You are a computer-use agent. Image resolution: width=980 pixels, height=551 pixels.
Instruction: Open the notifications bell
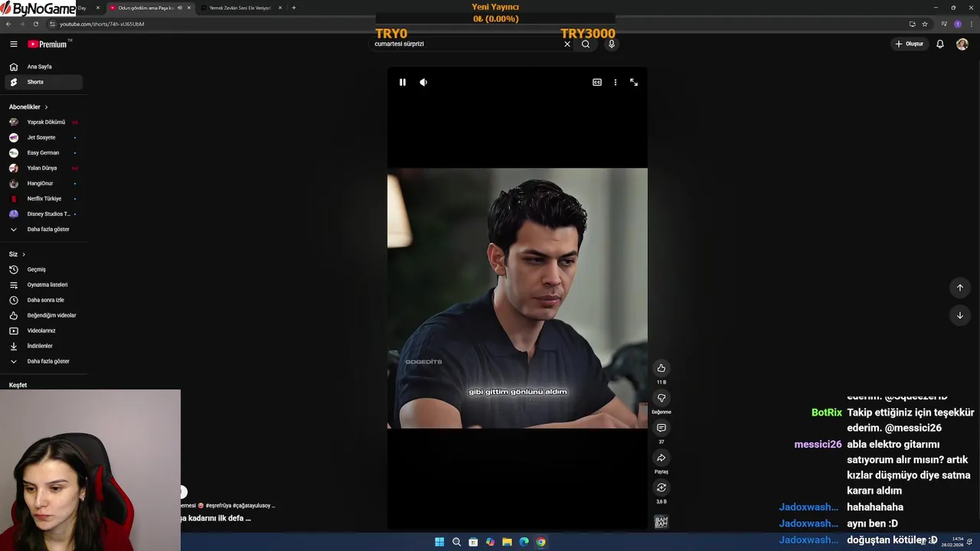pos(940,44)
